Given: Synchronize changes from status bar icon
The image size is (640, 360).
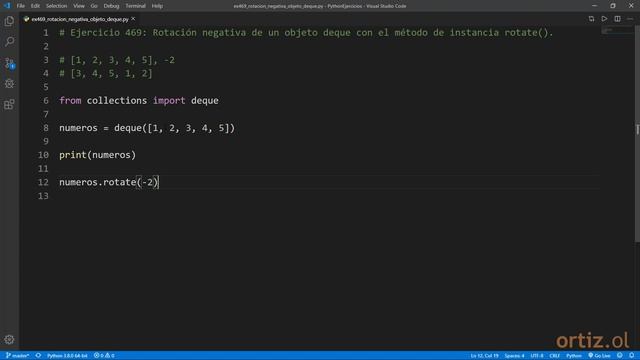Looking at the screenshot, I should (x=38, y=356).
